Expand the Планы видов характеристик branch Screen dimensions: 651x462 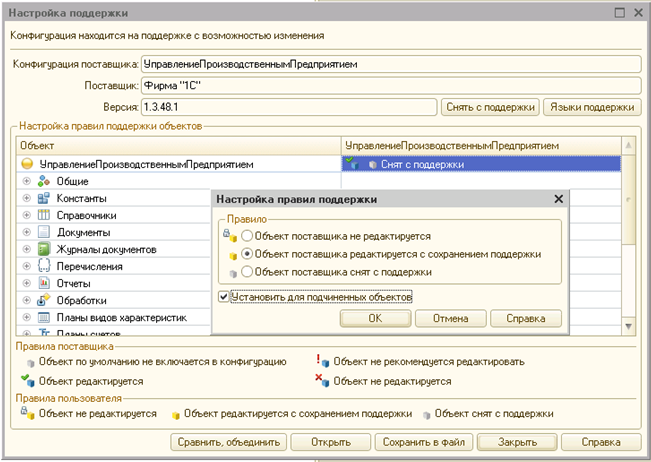click(27, 317)
